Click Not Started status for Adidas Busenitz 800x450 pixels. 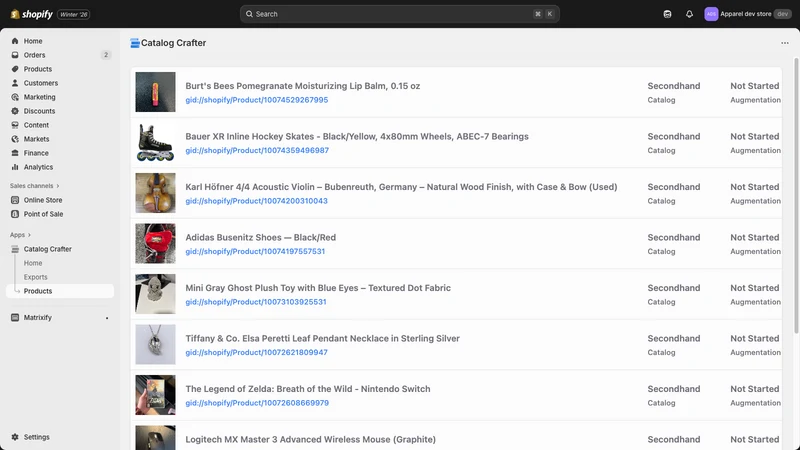[x=755, y=237]
